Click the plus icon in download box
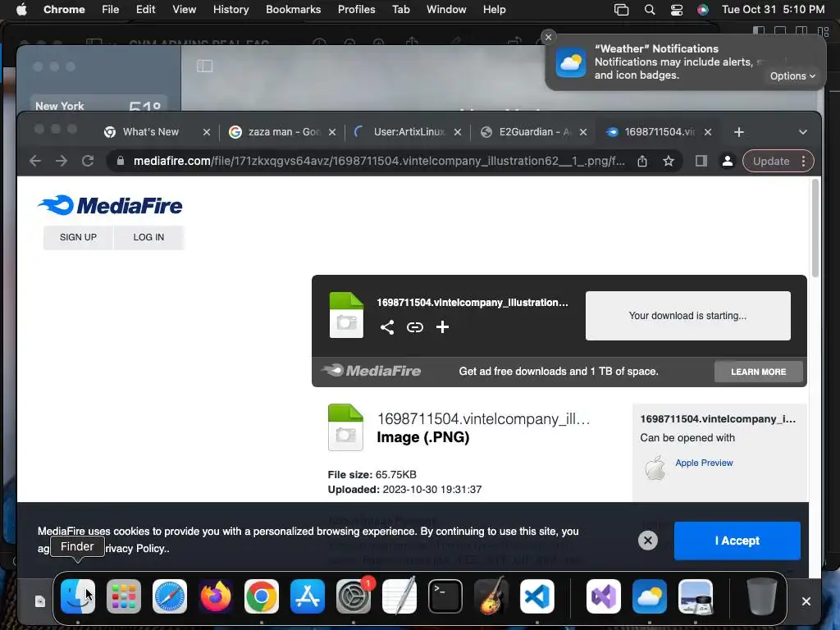Screen dimensions: 840x630 [x=442, y=327]
